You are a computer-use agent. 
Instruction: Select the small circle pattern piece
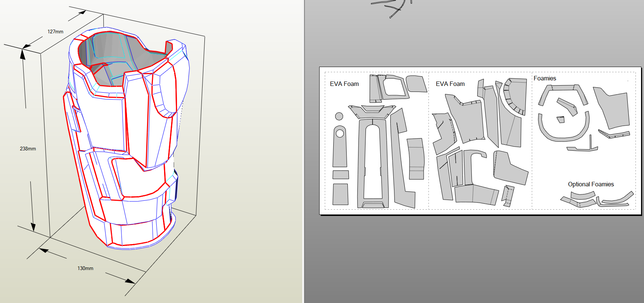tap(339, 116)
